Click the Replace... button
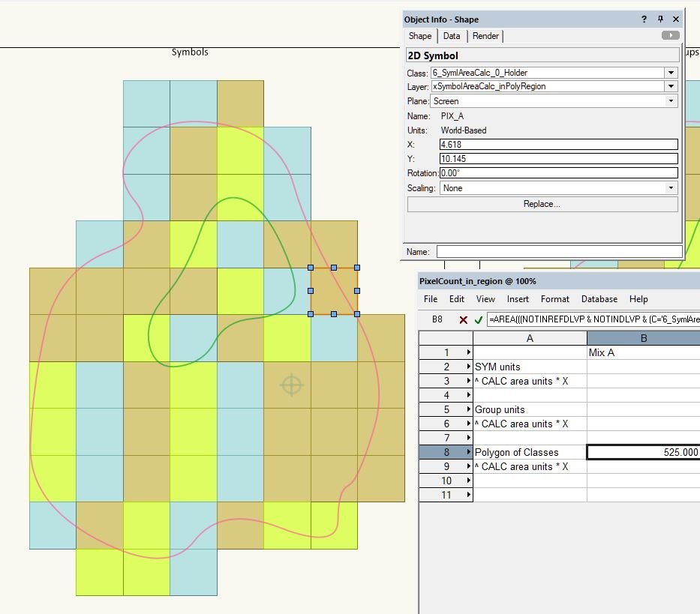This screenshot has width=700, height=614. coord(542,204)
